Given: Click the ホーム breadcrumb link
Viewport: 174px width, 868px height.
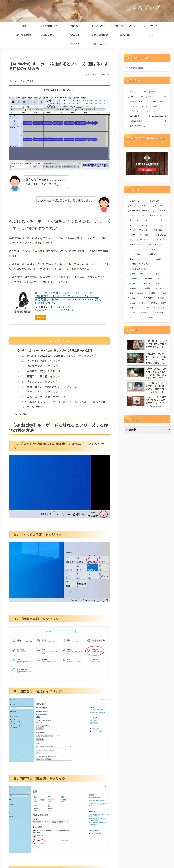Looking at the screenshot, I should (x=15, y=58).
